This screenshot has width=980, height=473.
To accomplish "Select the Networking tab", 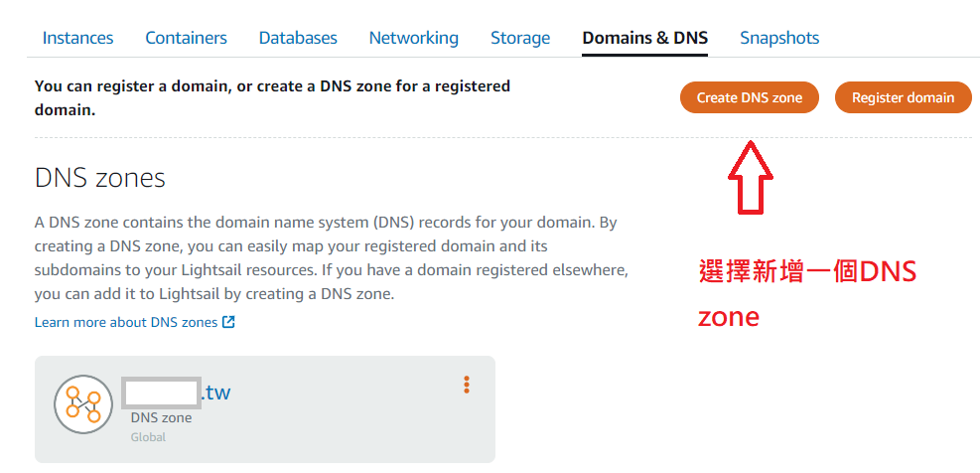I will (413, 38).
